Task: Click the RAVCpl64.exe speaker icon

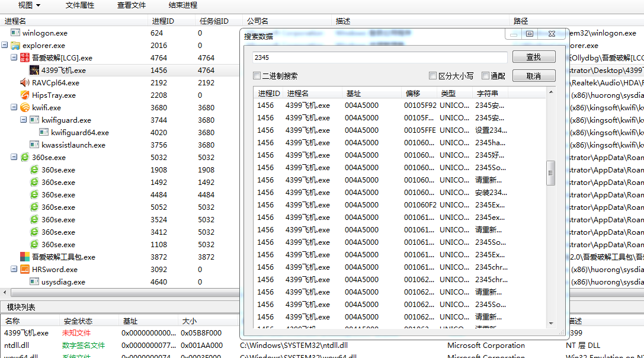Action: [x=25, y=82]
